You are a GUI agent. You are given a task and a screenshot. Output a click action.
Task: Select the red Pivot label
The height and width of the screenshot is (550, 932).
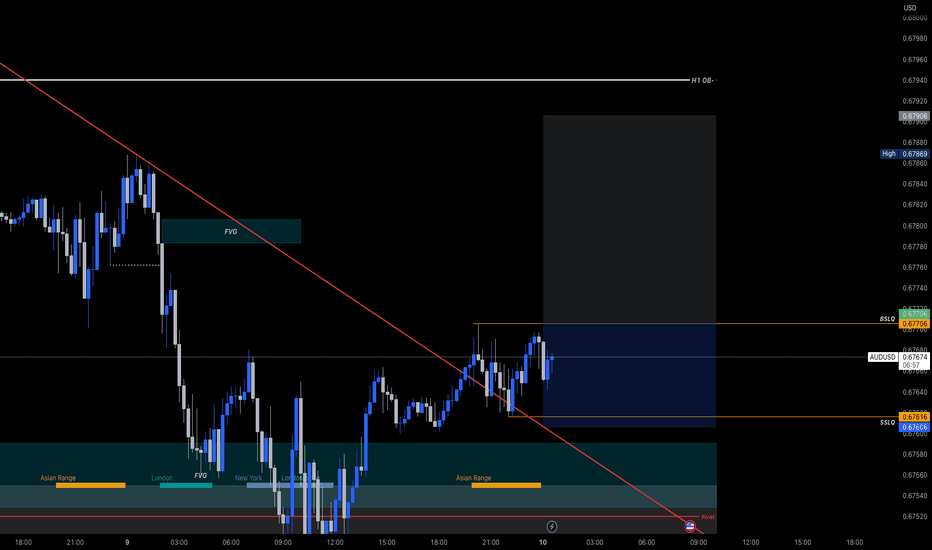point(708,517)
